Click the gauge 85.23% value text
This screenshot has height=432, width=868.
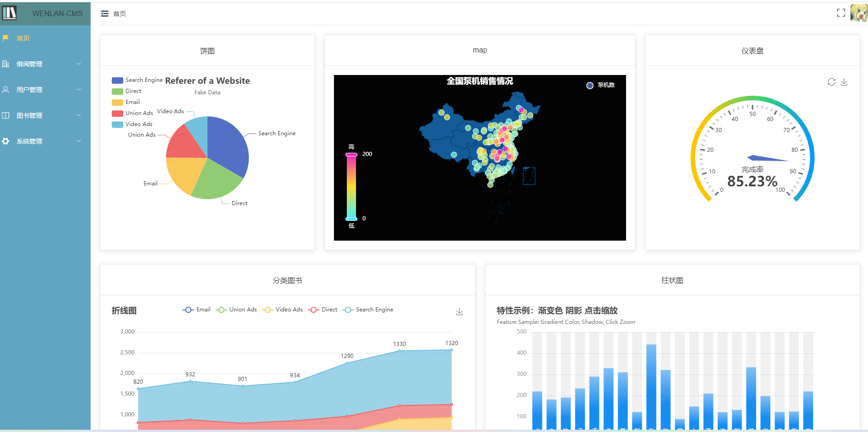pos(752,181)
